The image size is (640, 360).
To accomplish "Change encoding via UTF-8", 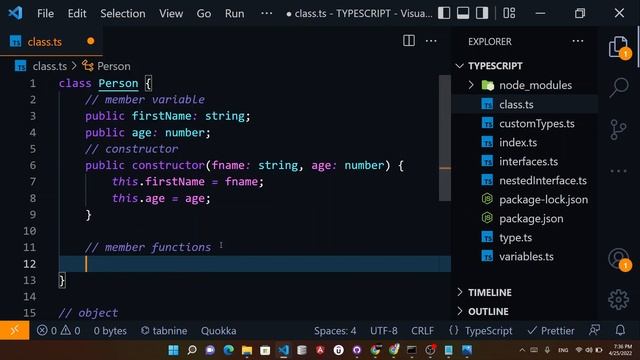I will click(384, 331).
